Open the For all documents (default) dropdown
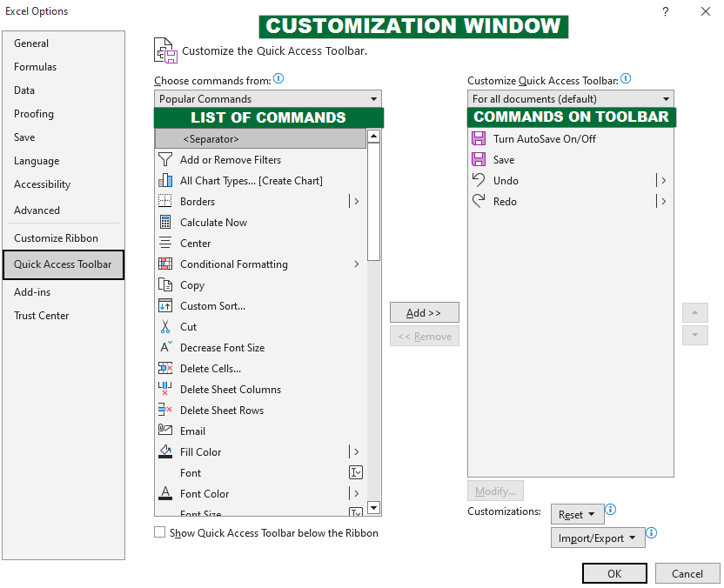724x588 pixels. (x=571, y=99)
